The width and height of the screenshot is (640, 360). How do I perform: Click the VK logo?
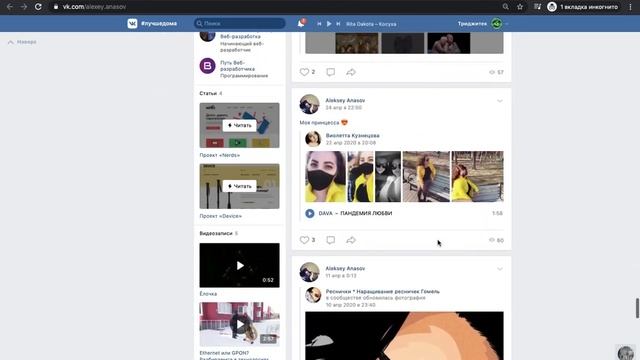point(132,24)
